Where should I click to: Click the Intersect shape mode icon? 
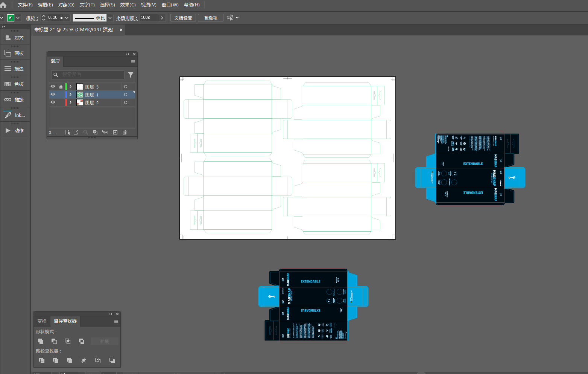pyautogui.click(x=68, y=341)
